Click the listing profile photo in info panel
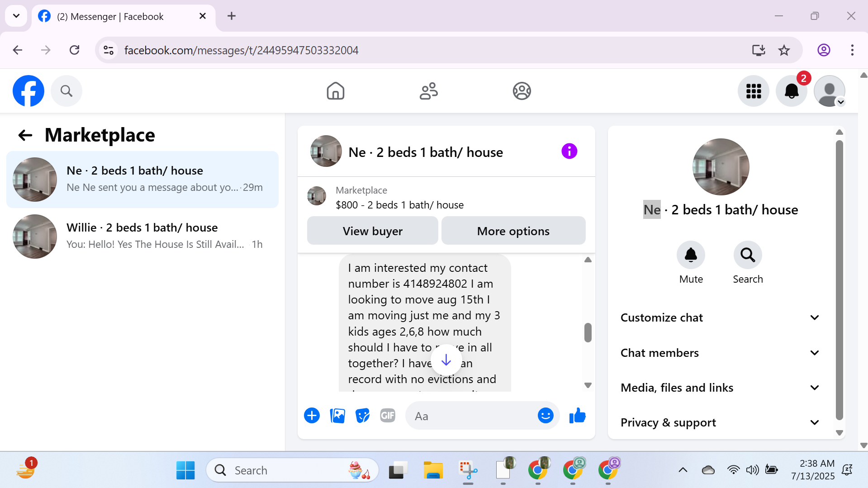This screenshot has height=488, width=868. pyautogui.click(x=721, y=167)
